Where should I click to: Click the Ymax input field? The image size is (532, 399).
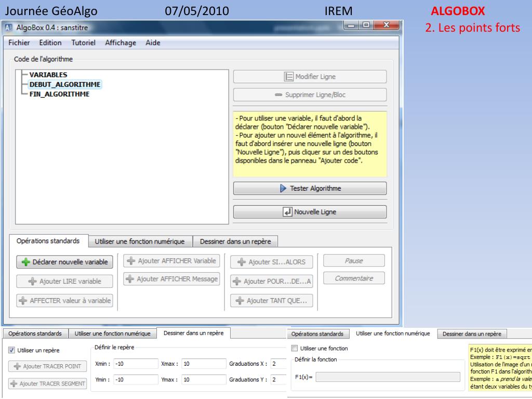[x=204, y=380]
